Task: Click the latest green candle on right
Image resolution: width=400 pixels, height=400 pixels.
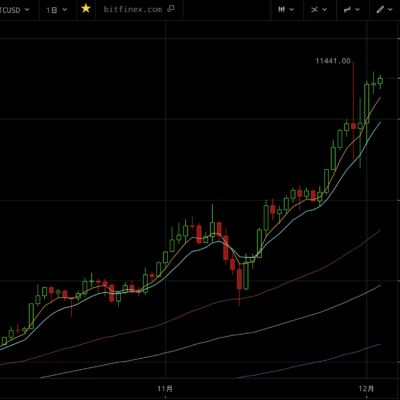Action: click(x=380, y=81)
